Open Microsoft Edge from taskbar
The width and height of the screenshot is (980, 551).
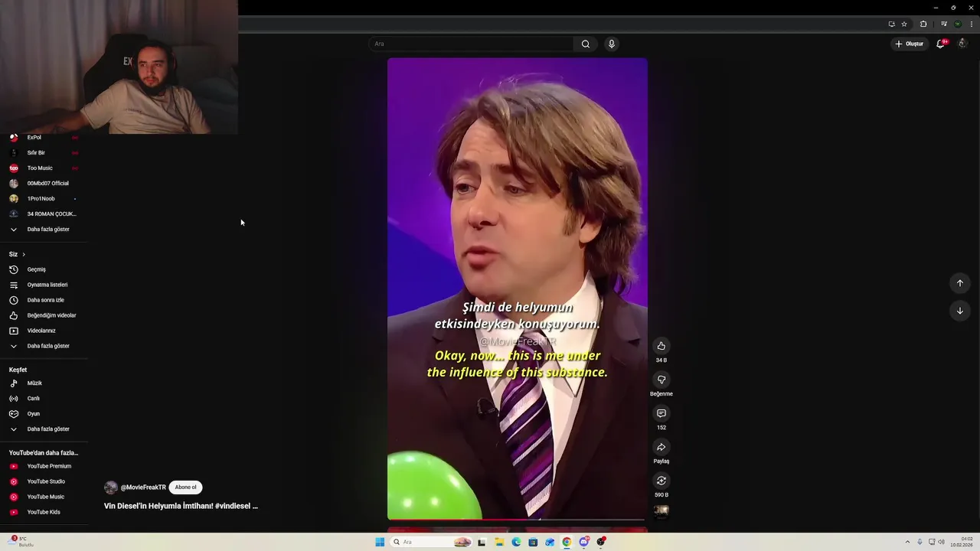[516, 542]
